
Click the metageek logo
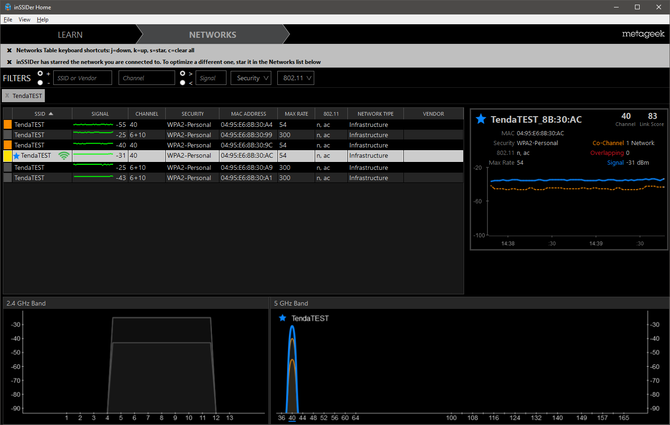point(643,34)
